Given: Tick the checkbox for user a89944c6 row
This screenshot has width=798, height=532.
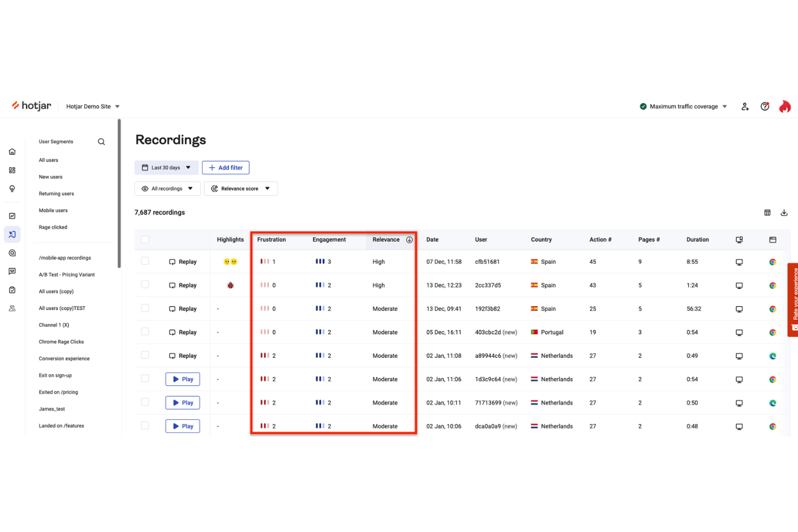Looking at the screenshot, I should coord(145,355).
